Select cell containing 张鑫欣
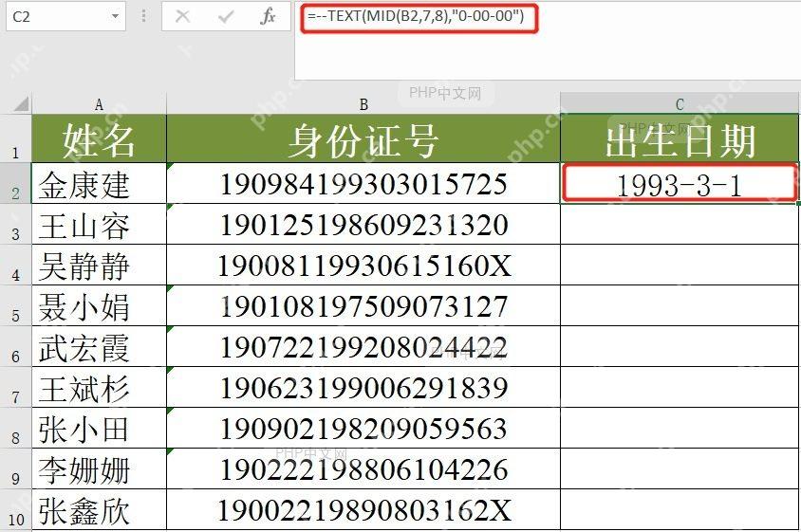This screenshot has height=532, width=801. 99,509
